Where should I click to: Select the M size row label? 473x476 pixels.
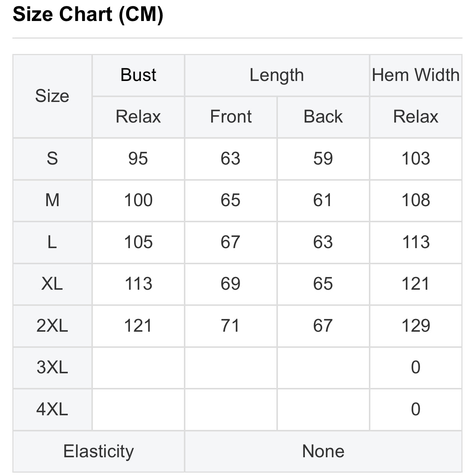52,201
